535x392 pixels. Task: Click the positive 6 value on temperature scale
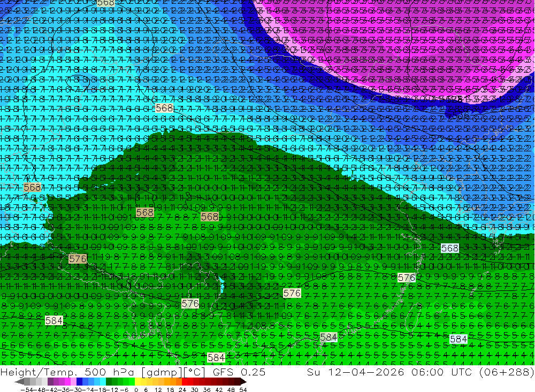tap(146, 390)
